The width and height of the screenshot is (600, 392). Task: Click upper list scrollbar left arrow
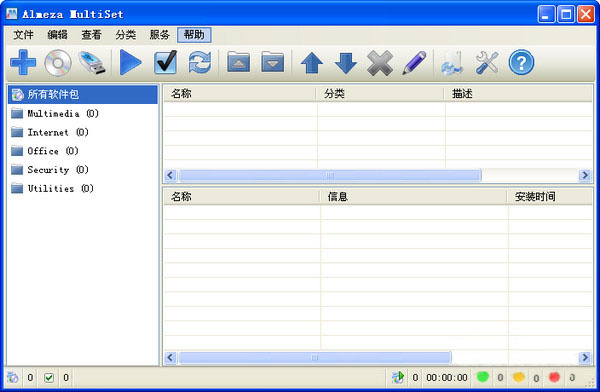pyautogui.click(x=170, y=175)
